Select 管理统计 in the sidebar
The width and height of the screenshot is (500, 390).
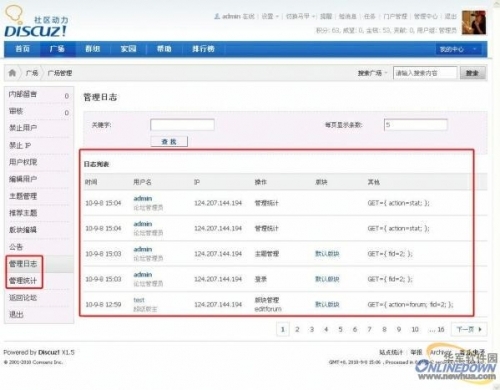coord(23,281)
